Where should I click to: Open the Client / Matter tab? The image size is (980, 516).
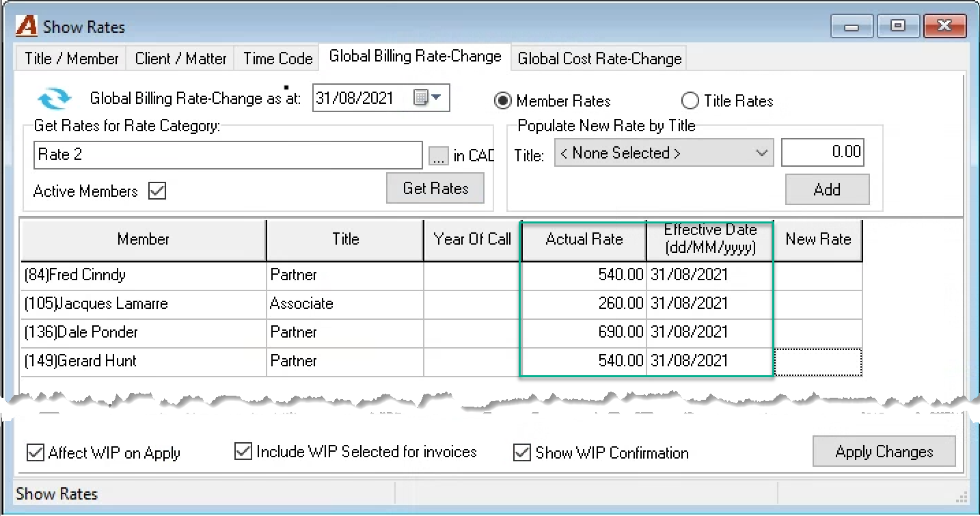point(180,59)
